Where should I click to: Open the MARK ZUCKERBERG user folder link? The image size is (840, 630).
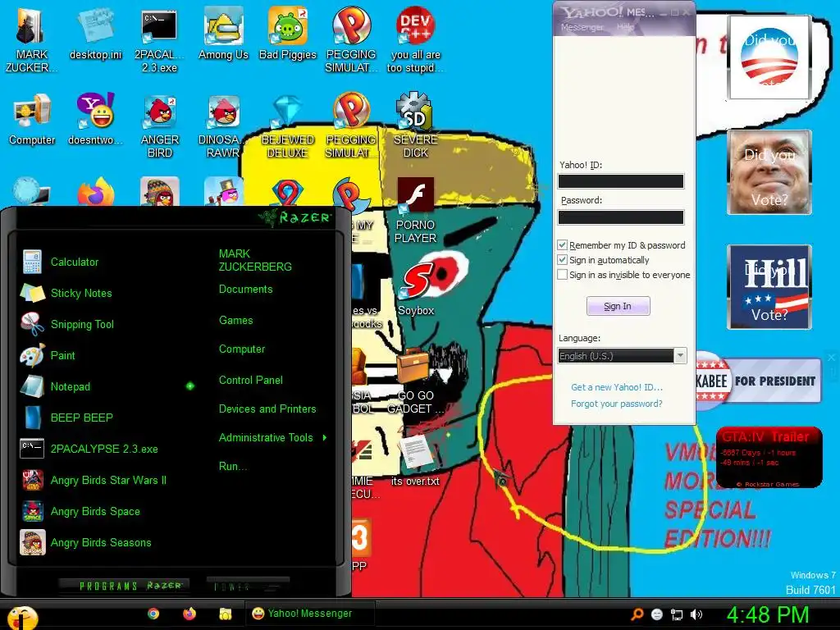[255, 260]
